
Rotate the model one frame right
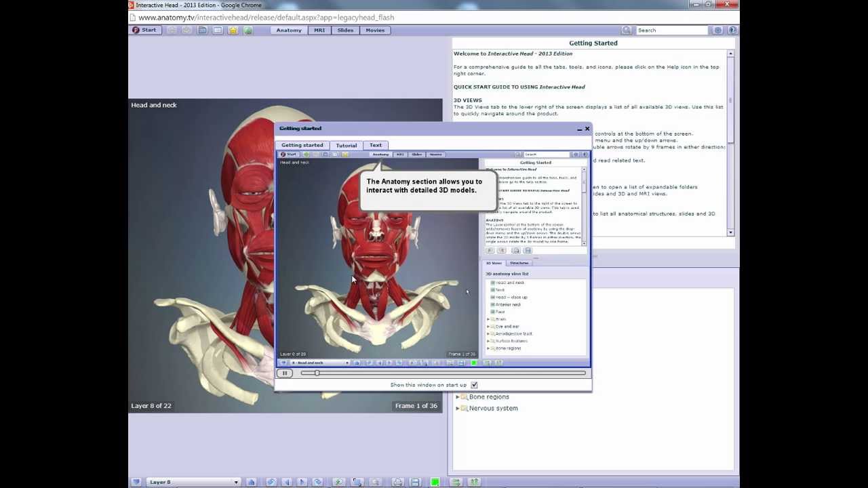pyautogui.click(x=302, y=482)
